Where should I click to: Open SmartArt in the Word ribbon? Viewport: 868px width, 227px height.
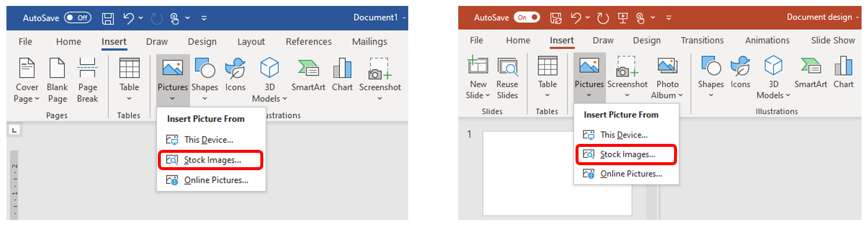click(x=308, y=69)
